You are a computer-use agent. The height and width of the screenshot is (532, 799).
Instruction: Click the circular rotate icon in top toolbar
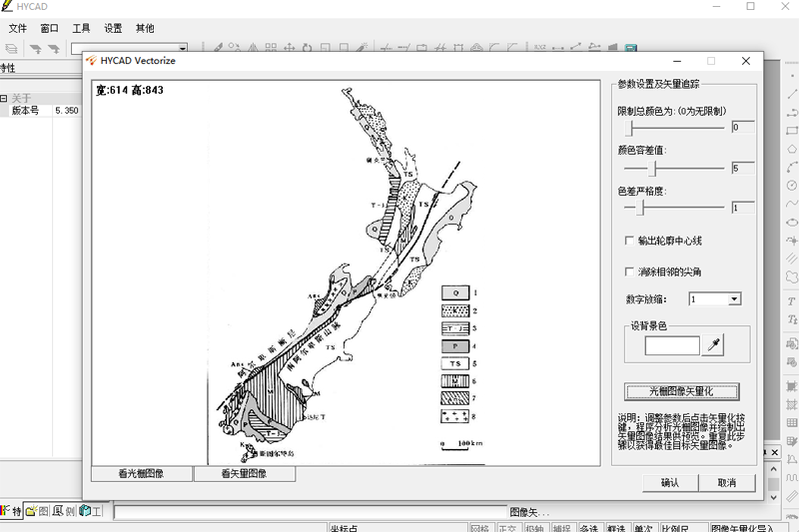click(308, 47)
